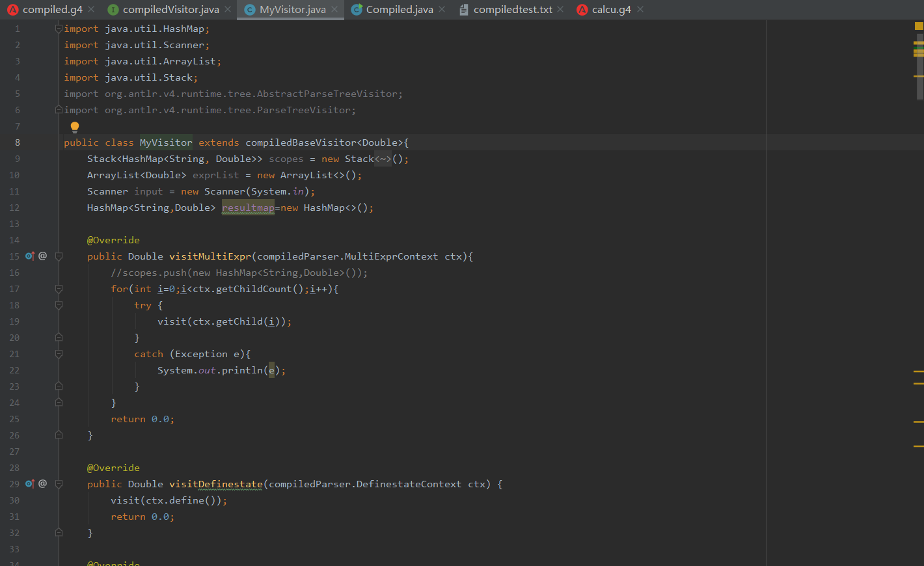Click the underlined resultmap variable
This screenshot has height=566, width=924.
point(248,208)
